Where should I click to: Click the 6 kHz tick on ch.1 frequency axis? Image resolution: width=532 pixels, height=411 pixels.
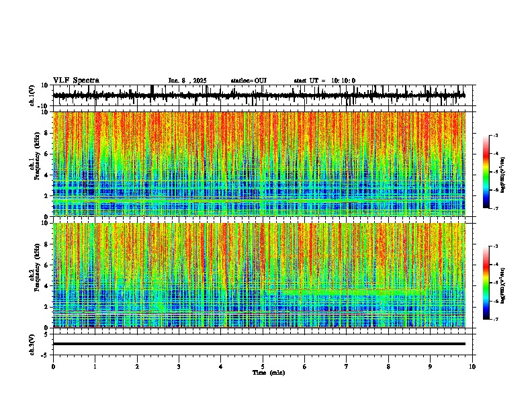tap(47, 154)
